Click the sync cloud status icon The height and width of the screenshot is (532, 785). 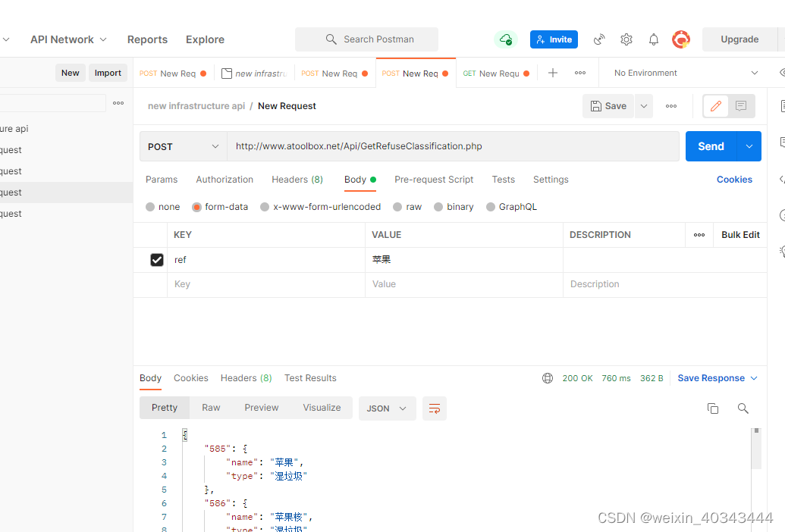(x=506, y=39)
